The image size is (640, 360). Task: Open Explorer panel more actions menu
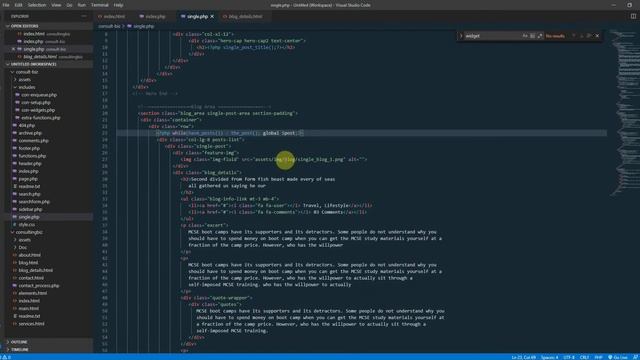[x=84, y=16]
